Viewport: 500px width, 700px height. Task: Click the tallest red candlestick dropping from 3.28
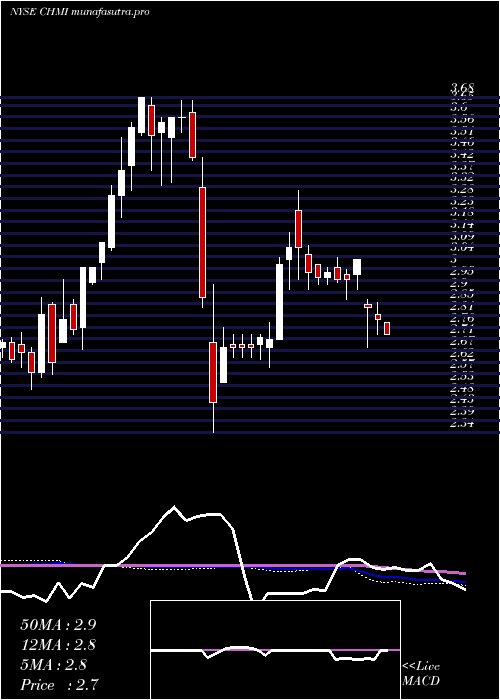point(202,242)
